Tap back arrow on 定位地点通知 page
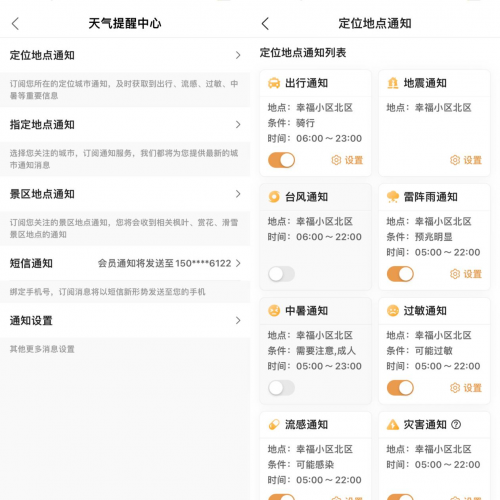The image size is (500, 500). coord(265,24)
